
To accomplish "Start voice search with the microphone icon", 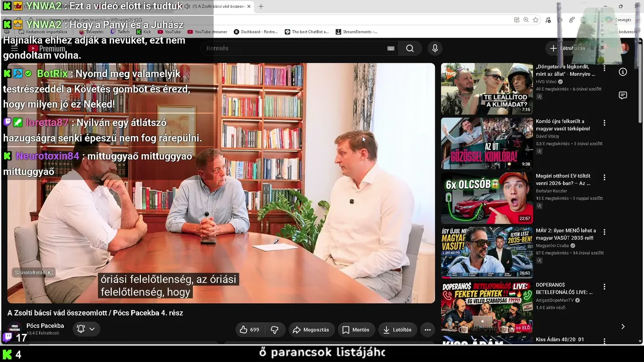I will coord(435,48).
